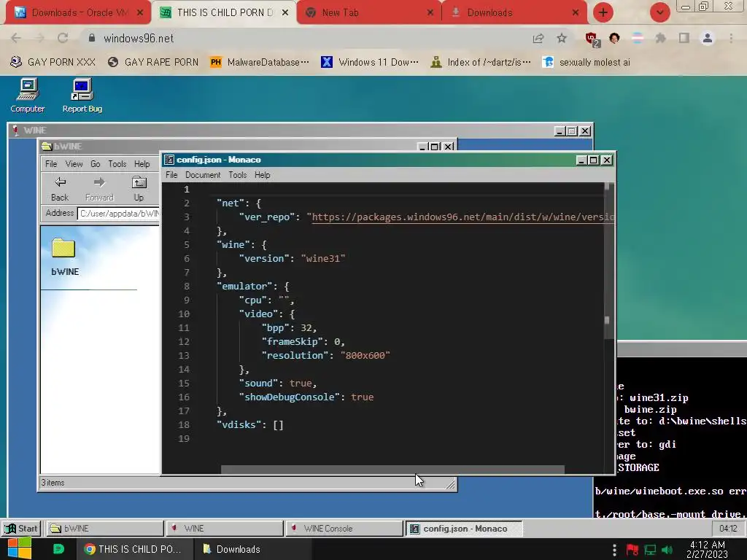Open the View menu in bWINE explorer
This screenshot has width=747, height=560.
tap(74, 164)
